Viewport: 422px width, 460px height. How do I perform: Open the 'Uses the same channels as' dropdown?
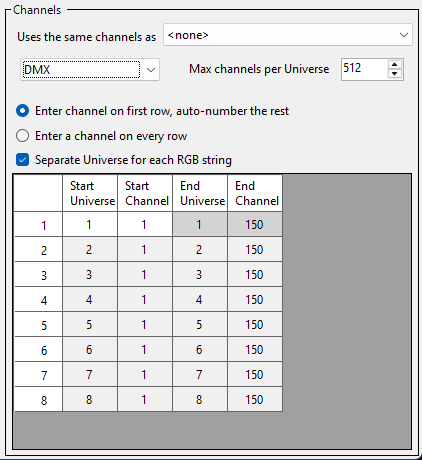pos(288,35)
